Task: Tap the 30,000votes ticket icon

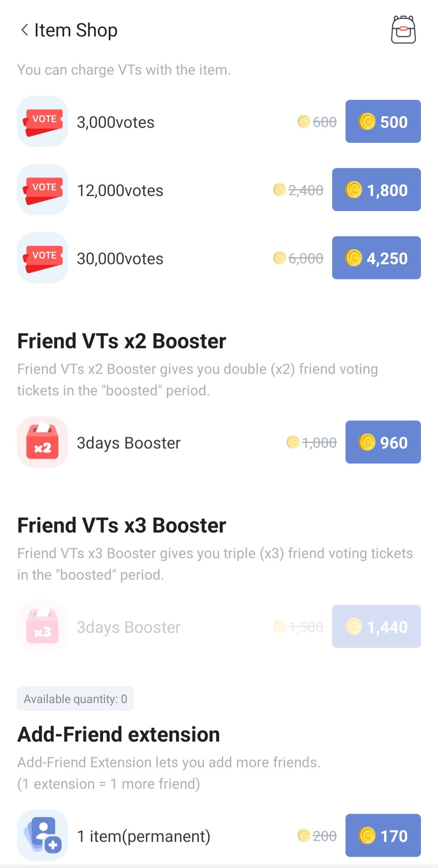Action: (43, 258)
